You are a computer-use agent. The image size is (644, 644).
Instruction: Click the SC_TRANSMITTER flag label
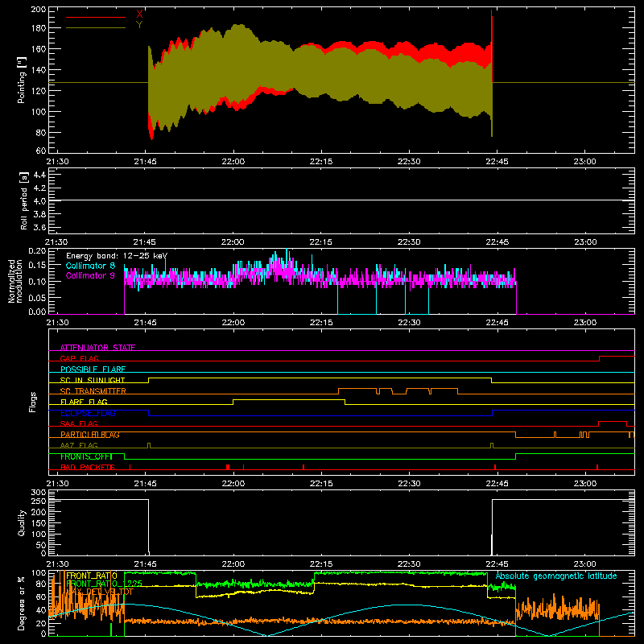[x=93, y=391]
